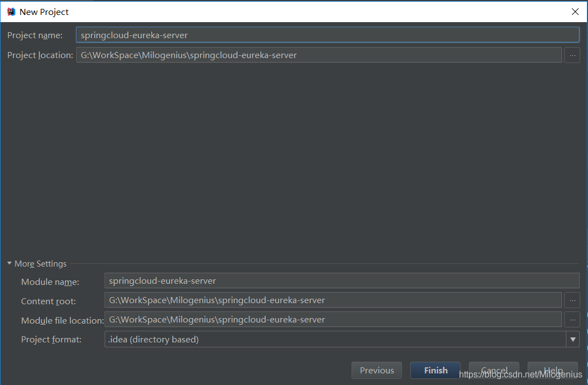Screen dimensions: 588x385
Task: Browse for Module file location folder
Action: (572, 320)
